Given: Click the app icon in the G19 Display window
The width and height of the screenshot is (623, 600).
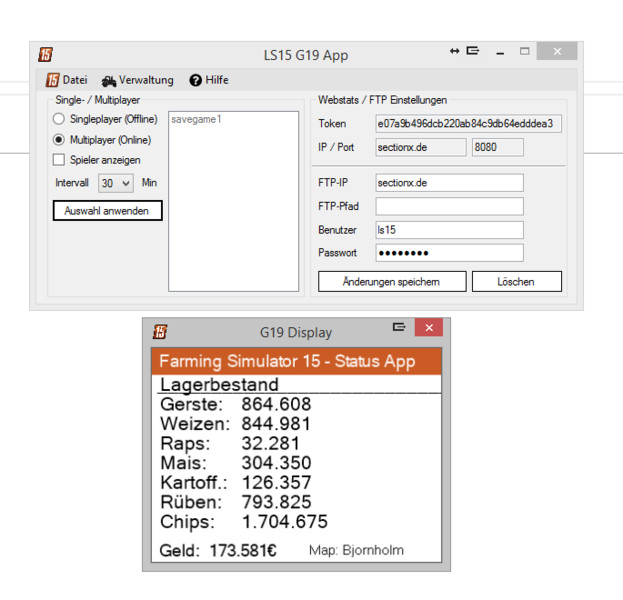Looking at the screenshot, I should (160, 332).
